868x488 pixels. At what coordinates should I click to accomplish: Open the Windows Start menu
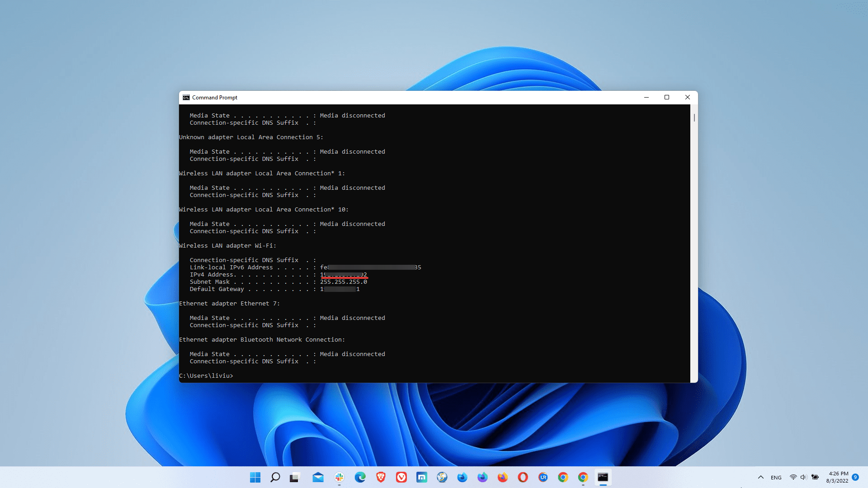coord(255,477)
